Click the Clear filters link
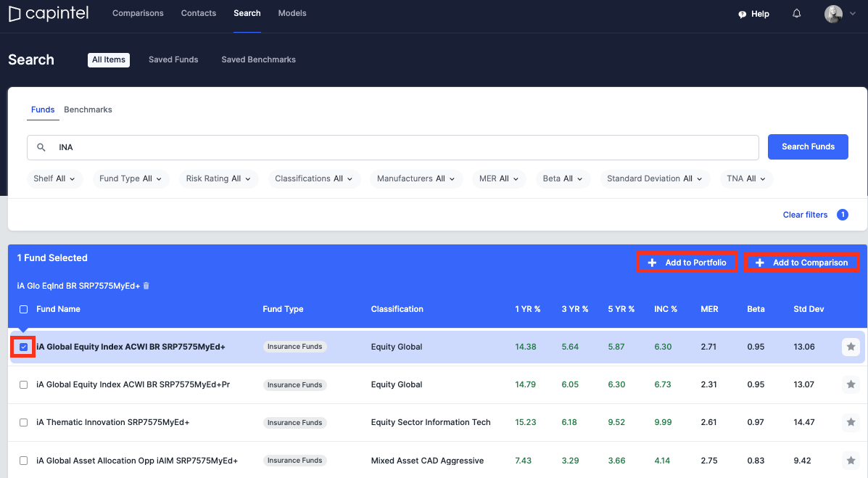The height and width of the screenshot is (478, 868). tap(805, 215)
